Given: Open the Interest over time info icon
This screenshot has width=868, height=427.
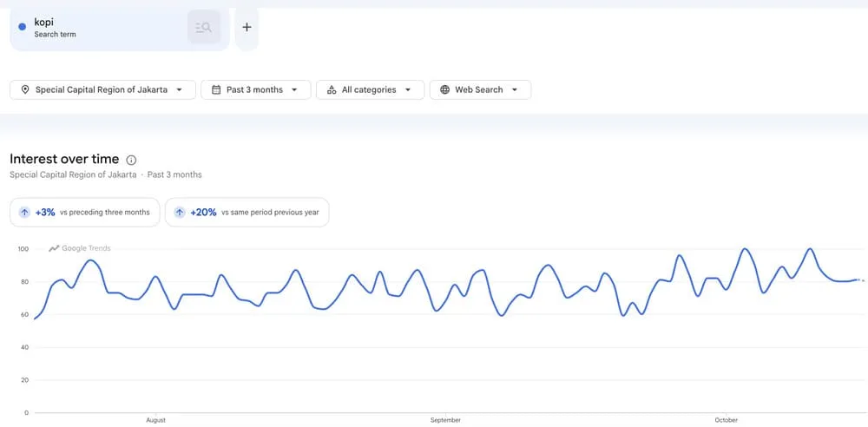Looking at the screenshot, I should (x=131, y=160).
